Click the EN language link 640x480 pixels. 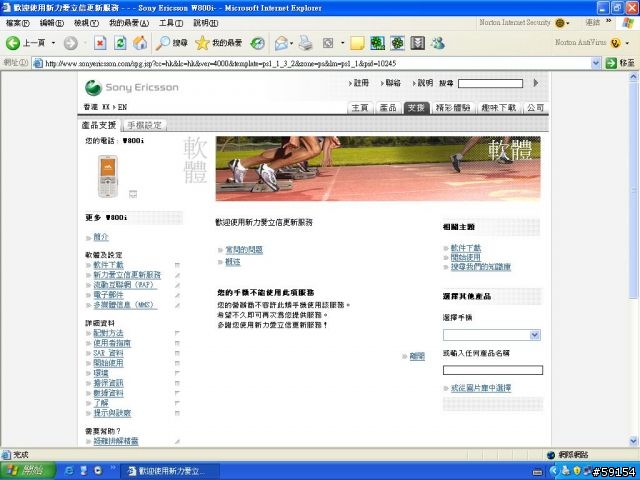[122, 107]
